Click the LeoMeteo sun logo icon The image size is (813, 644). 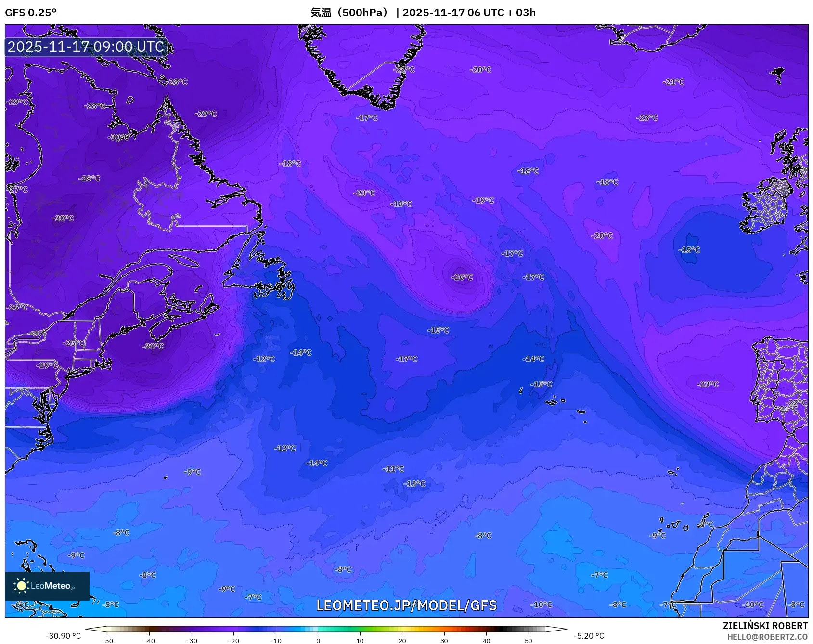[22, 586]
